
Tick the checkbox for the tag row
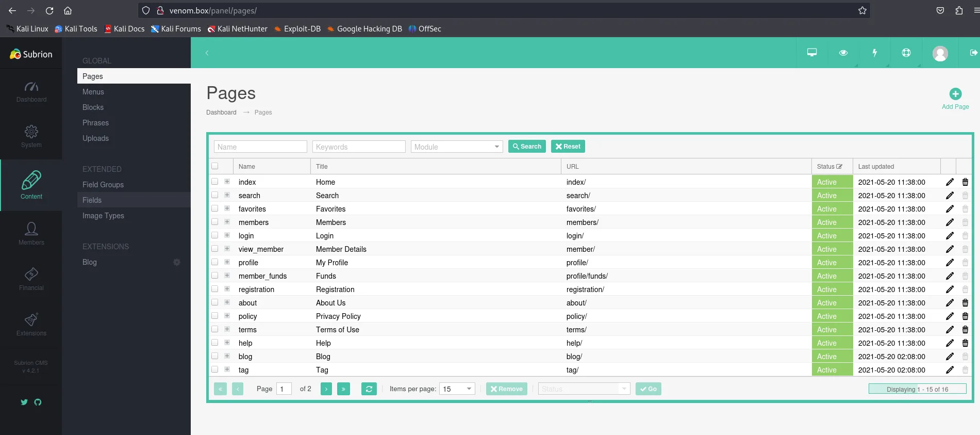215,369
